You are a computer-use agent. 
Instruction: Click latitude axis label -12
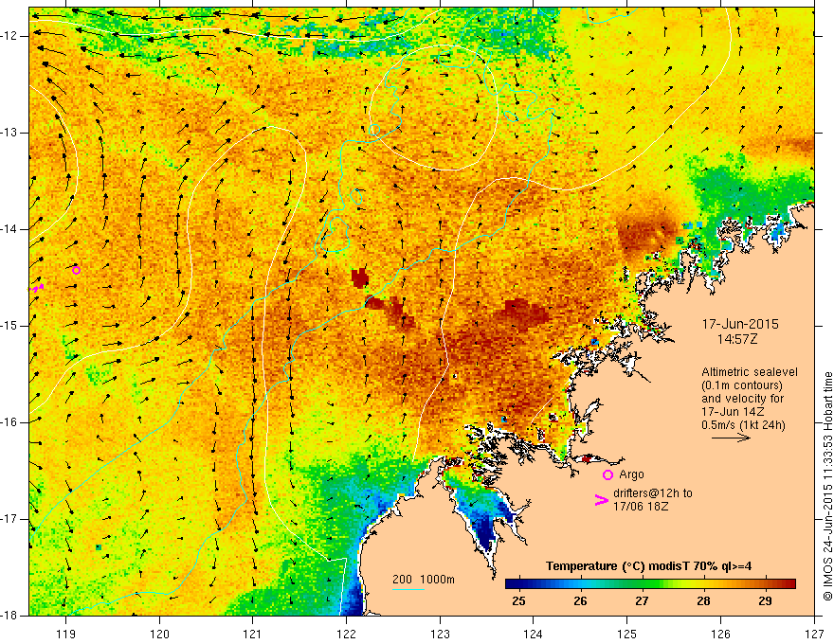tap(9, 36)
